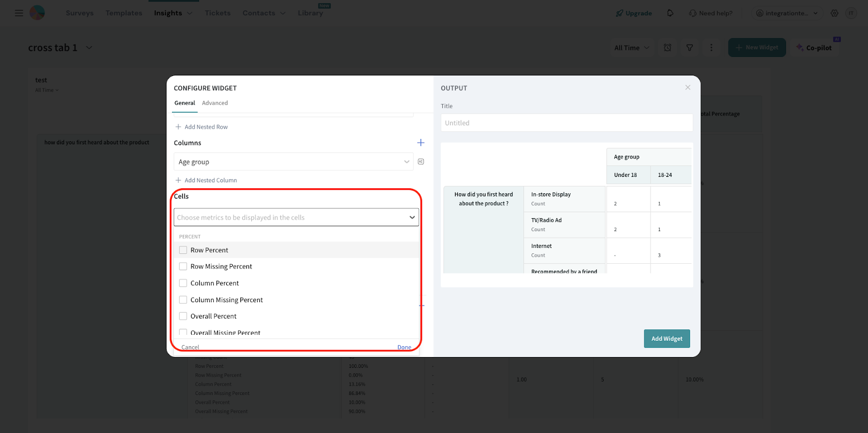
Task: Click the schedule clock icon
Action: (x=667, y=48)
